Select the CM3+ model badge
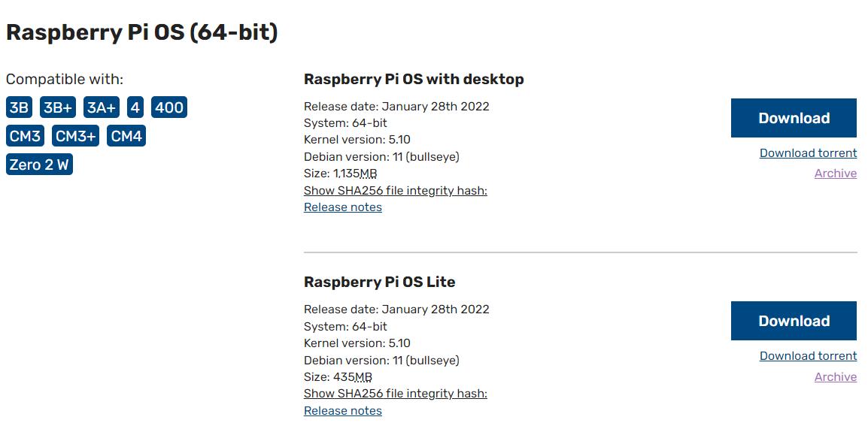Viewport: 868px width, 429px height. 76,136
